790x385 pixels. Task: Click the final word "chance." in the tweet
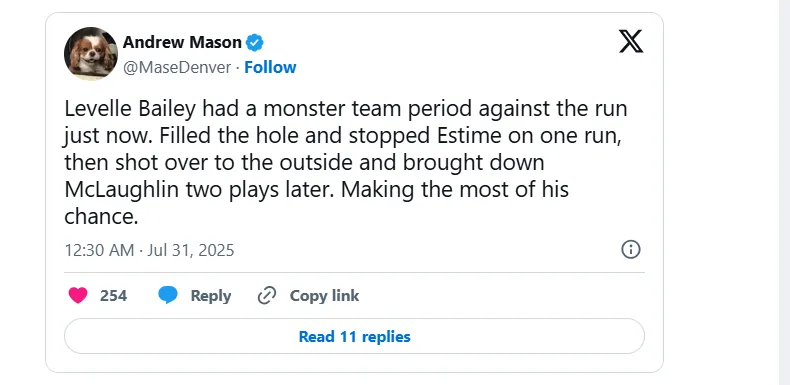pos(101,217)
